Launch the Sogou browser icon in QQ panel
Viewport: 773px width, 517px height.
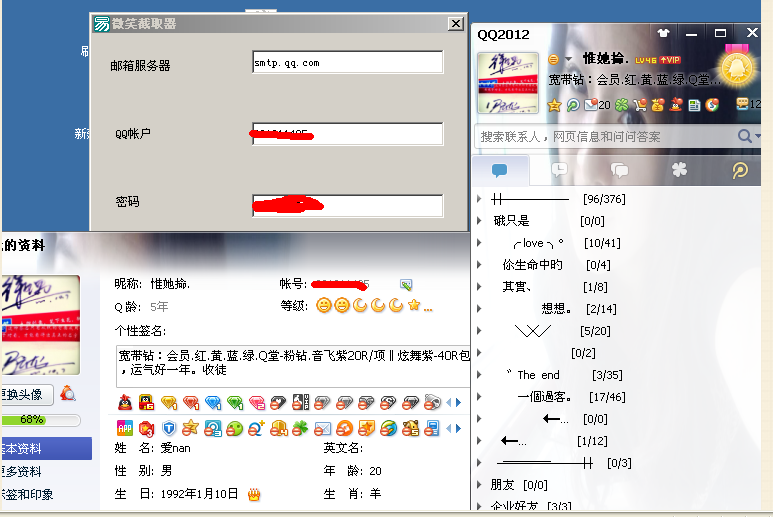(x=712, y=105)
